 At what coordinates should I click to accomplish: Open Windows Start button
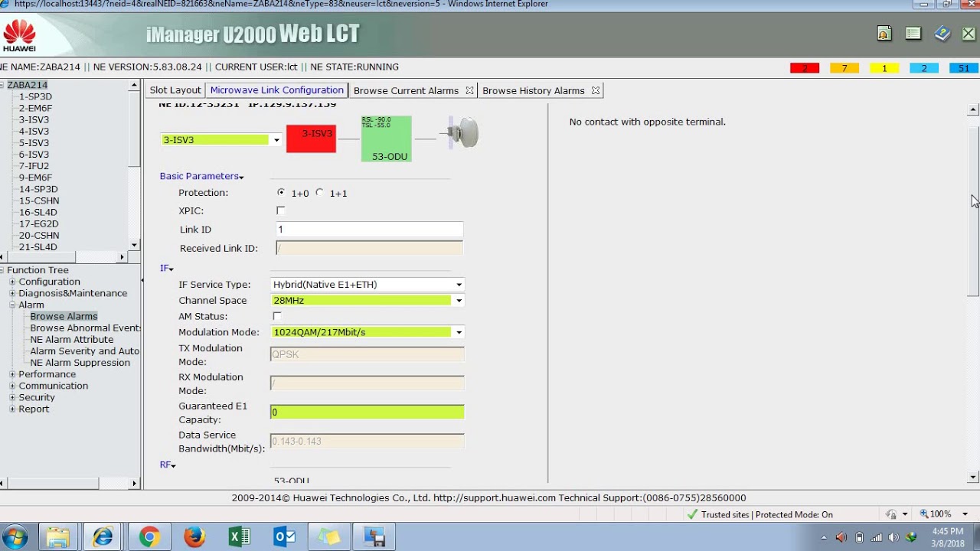(x=15, y=536)
